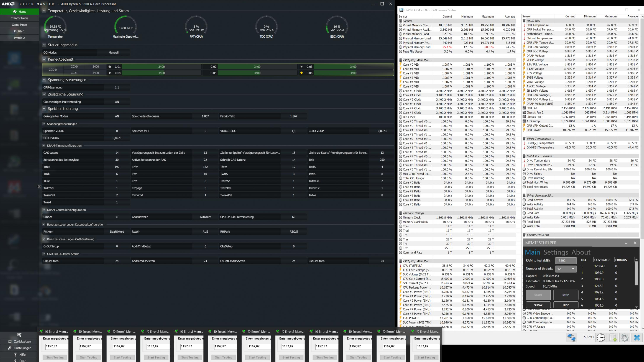Click the dot marker on core C 04

click(x=110, y=73)
